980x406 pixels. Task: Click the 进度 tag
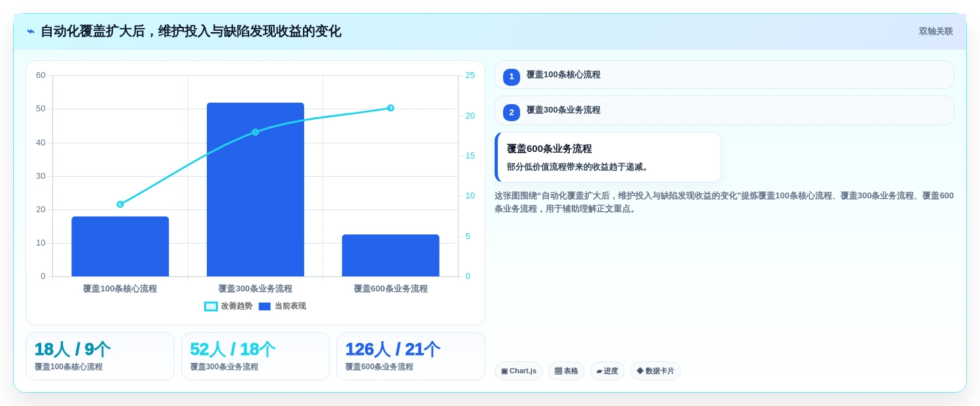[x=607, y=371]
